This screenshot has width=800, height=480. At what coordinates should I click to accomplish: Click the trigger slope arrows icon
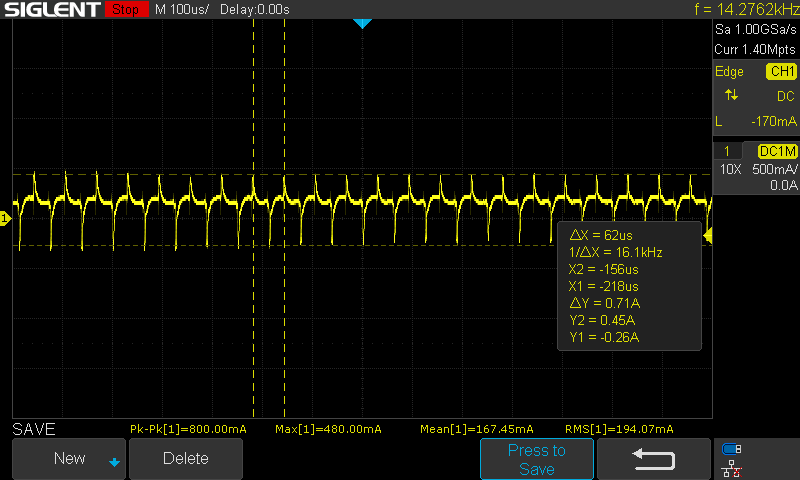(731, 95)
